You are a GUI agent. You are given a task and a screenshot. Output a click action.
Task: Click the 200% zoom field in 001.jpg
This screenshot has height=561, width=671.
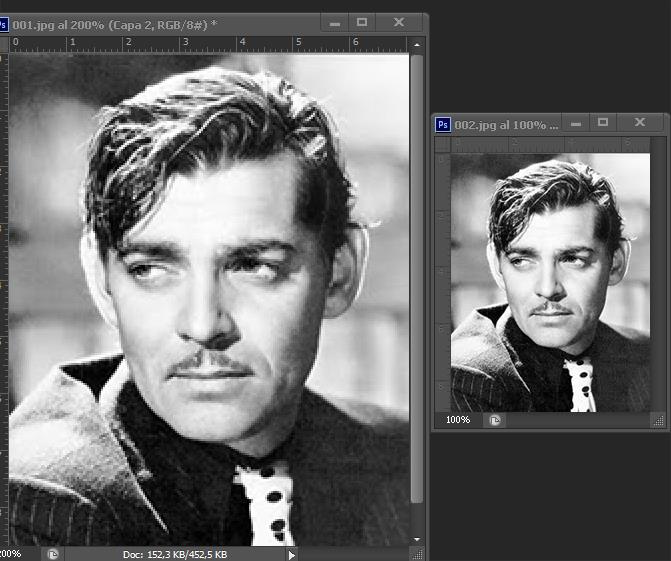12,554
